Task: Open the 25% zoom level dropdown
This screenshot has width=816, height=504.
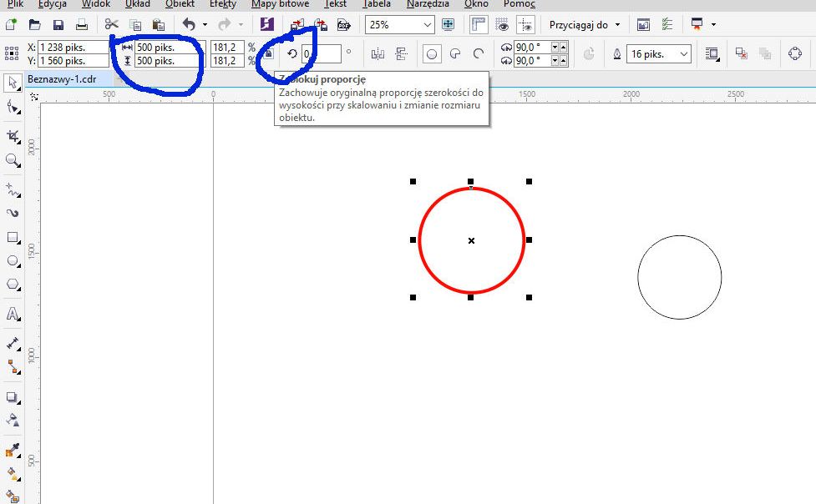Action: point(427,25)
